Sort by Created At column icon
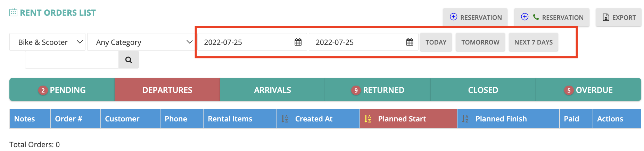The image size is (644, 151). (284, 119)
